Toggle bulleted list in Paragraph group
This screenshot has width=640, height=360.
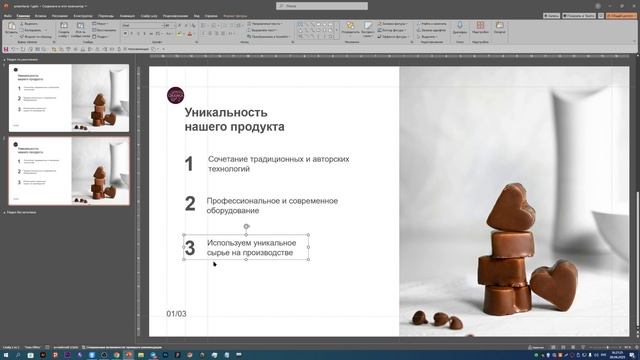point(203,25)
